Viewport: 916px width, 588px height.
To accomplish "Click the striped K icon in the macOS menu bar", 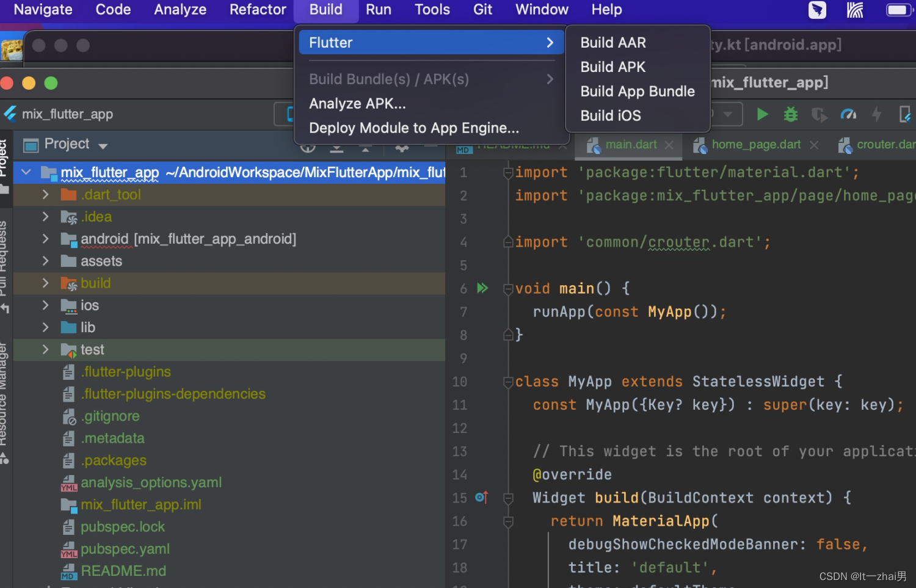I will (x=855, y=10).
